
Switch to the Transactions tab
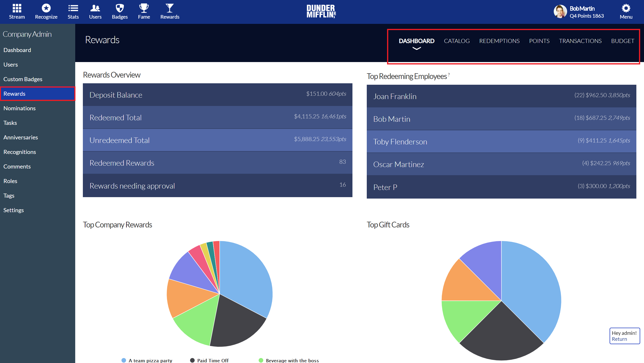pos(580,41)
